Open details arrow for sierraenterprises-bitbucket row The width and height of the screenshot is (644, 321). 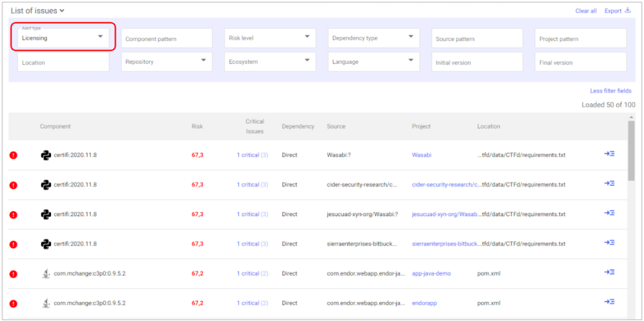(x=609, y=242)
